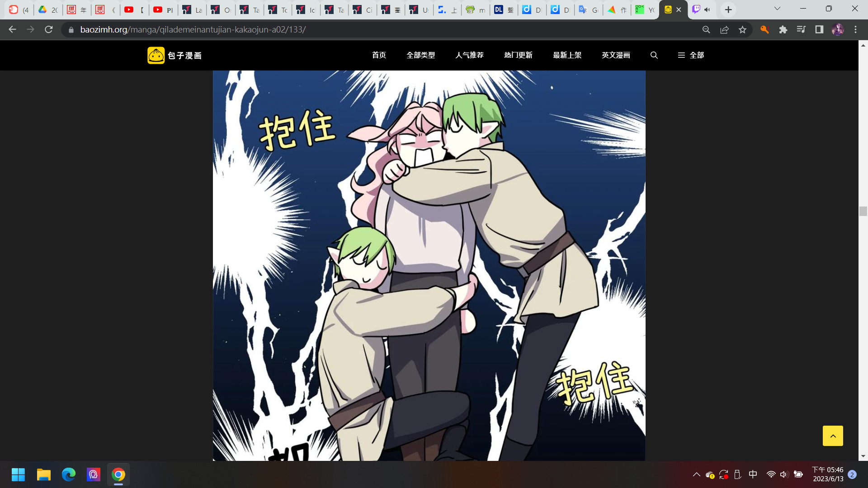Screen dimensions: 868x488
Task: Mute the Twitch tab audio icon
Action: coord(707,9)
